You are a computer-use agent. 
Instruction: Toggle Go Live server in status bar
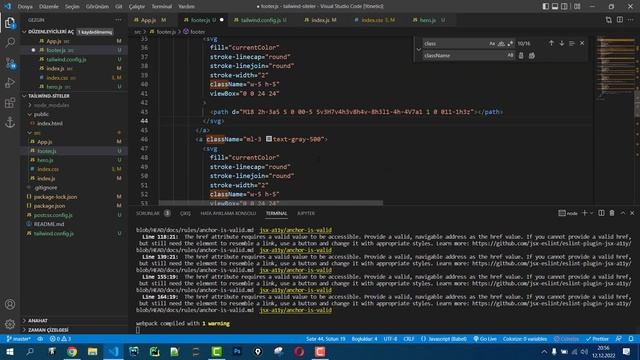485,339
